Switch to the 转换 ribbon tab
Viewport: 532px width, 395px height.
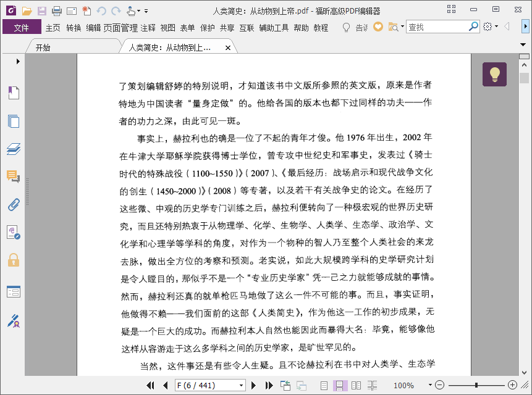(74, 27)
